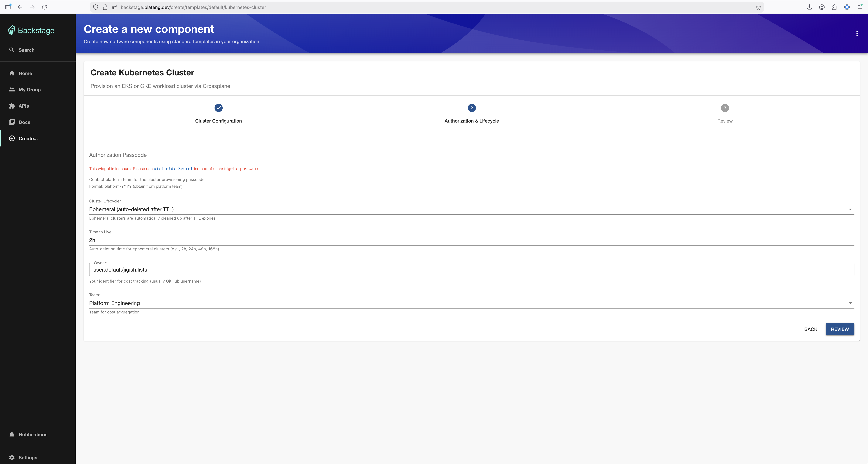Open Backstage Settings
Image resolution: width=868 pixels, height=464 pixels.
27,457
